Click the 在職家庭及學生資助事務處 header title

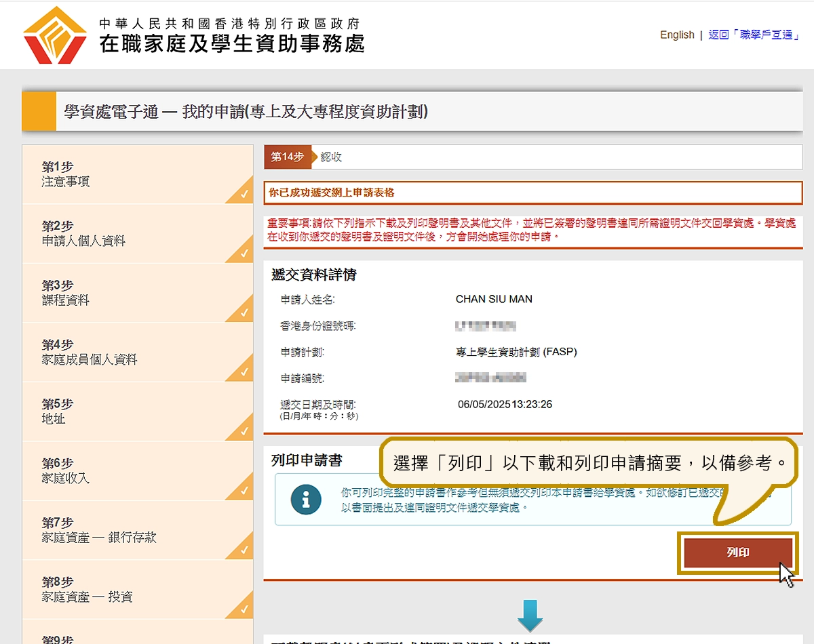click(232, 43)
